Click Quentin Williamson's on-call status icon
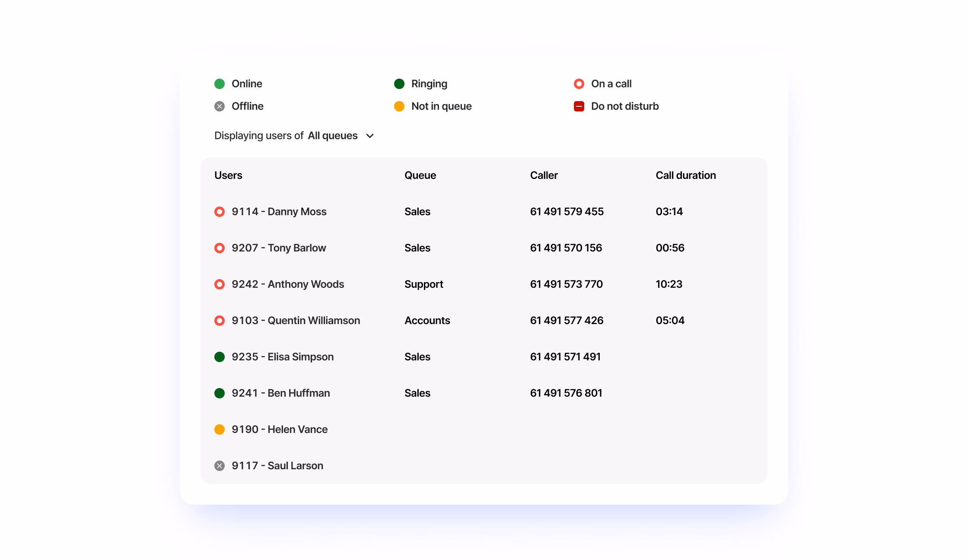This screenshot has width=968, height=560. pyautogui.click(x=220, y=321)
